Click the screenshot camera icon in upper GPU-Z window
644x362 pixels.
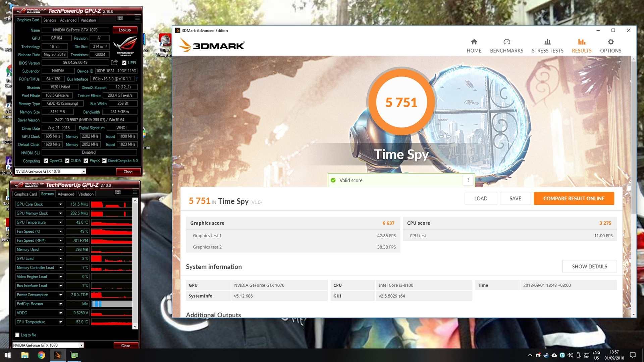120,18
